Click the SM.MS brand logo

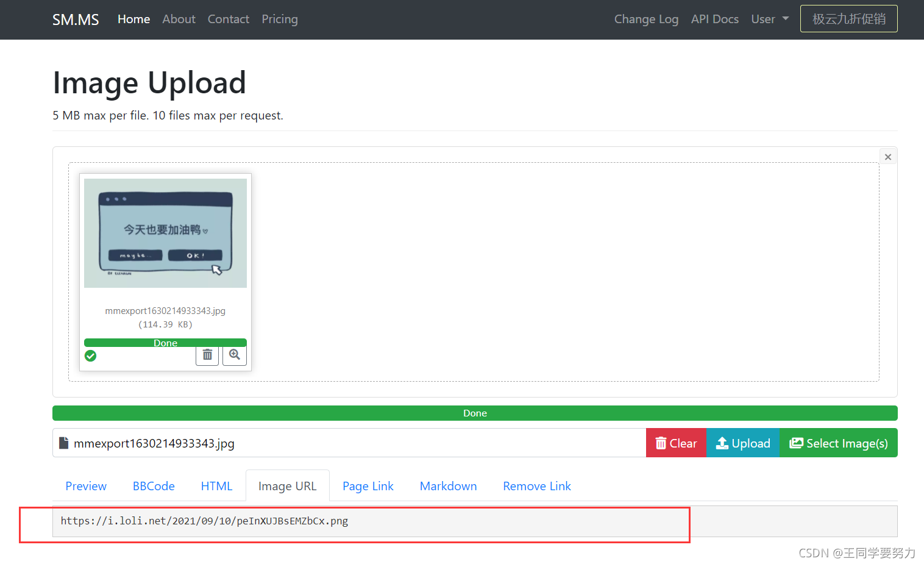point(76,20)
